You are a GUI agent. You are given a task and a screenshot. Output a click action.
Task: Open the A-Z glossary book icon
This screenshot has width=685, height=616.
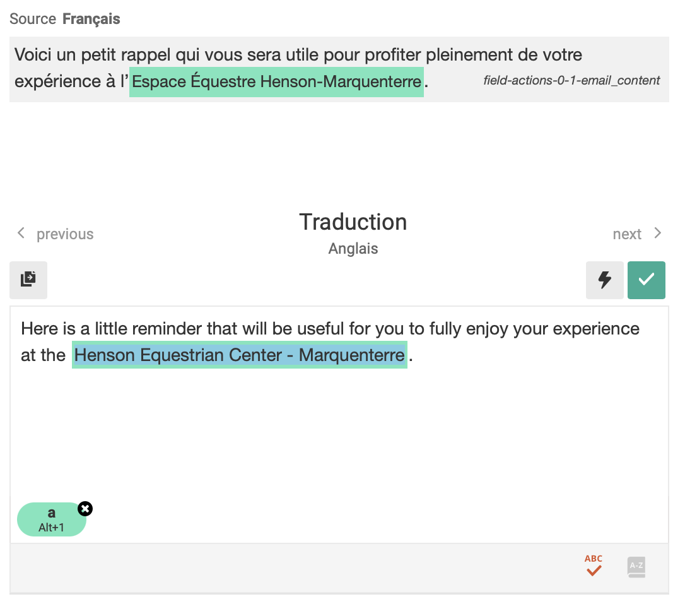pyautogui.click(x=636, y=567)
